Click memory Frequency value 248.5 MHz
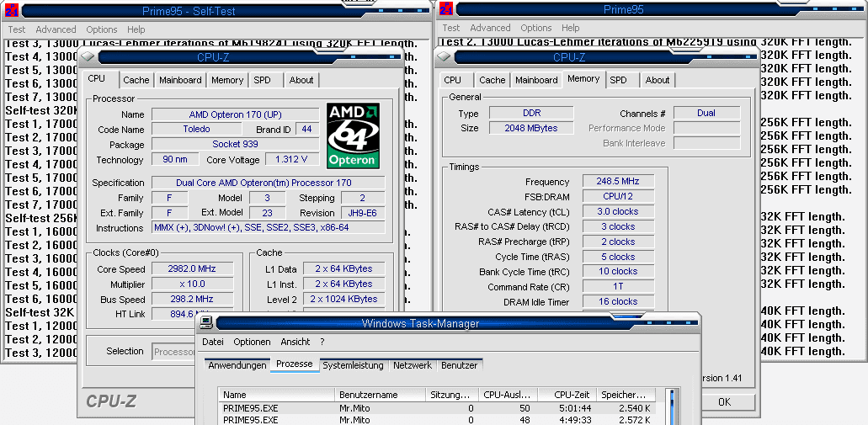This screenshot has height=425, width=868. click(x=618, y=182)
